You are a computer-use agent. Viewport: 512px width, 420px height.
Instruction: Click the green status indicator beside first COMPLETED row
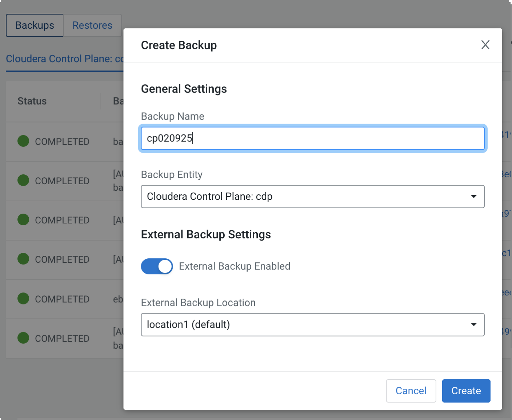(x=23, y=141)
